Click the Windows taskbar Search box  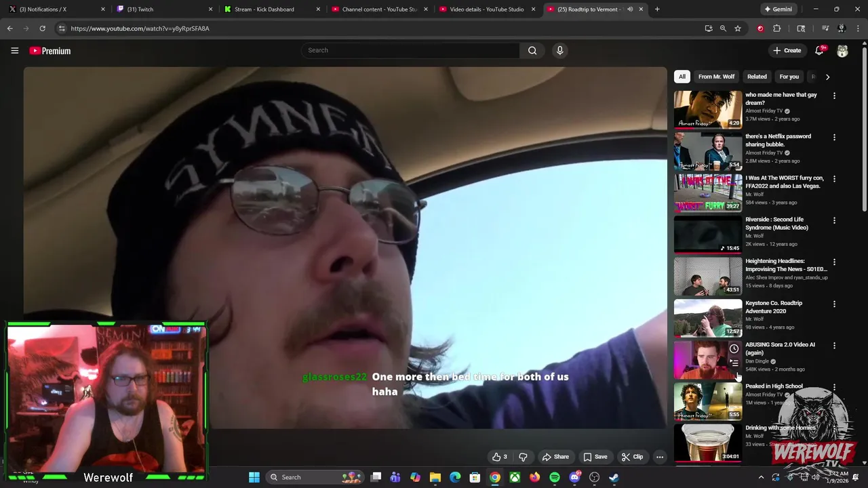click(x=316, y=477)
